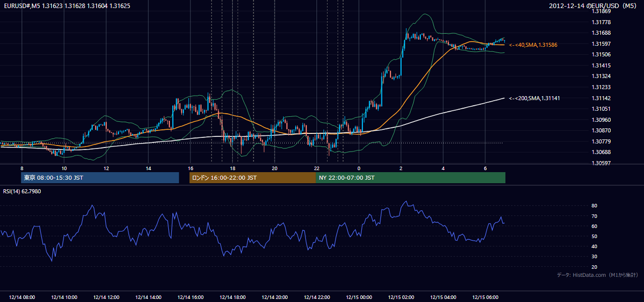644x302 pixels.
Task: Click the 12/14 20:00 time axis label
Action: pyautogui.click(x=275, y=297)
